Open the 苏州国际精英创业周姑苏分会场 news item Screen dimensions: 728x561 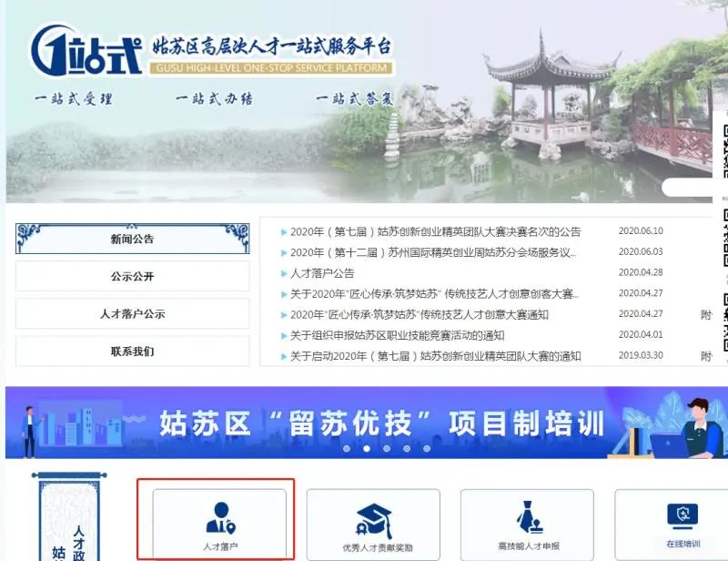(433, 252)
